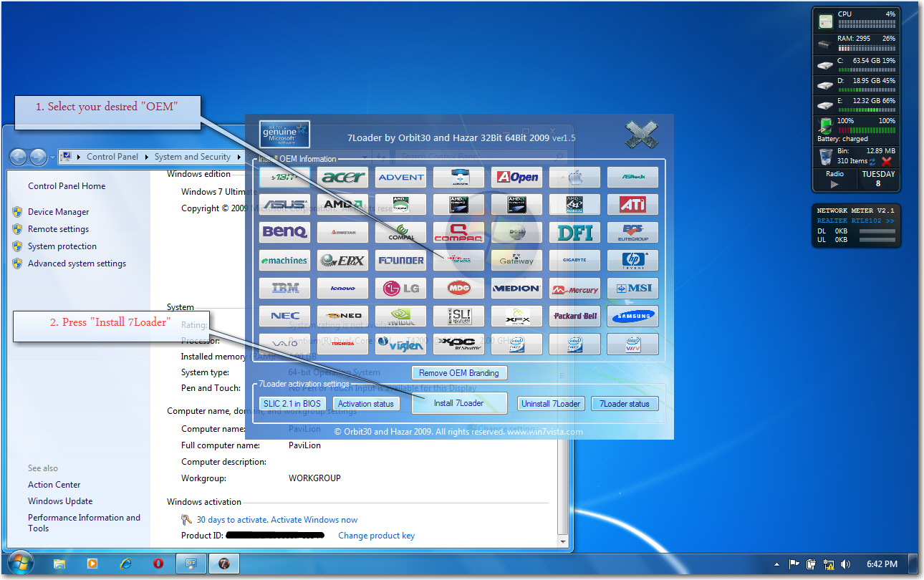Pick the BenQ OEM branding tile
This screenshot has width=924, height=580.
(285, 232)
